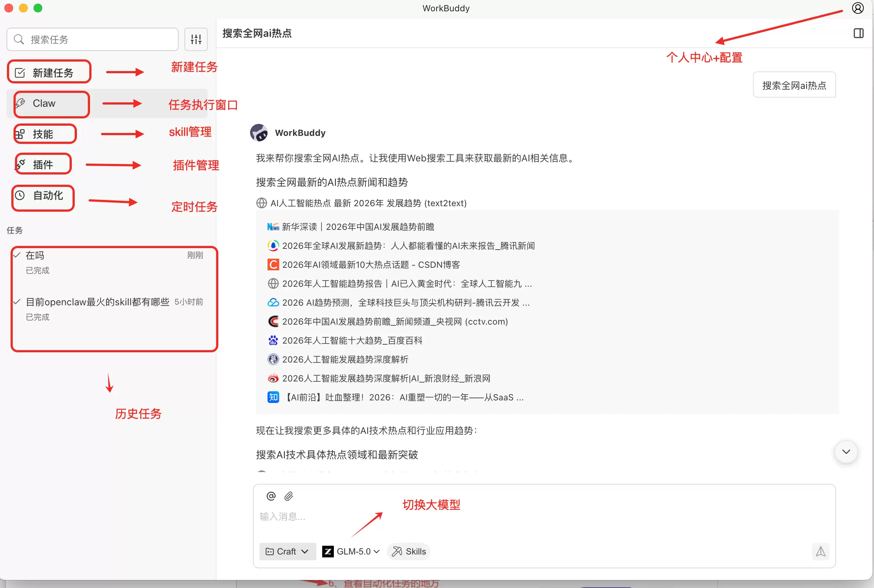
Task: Click the paperclip attachment icon
Action: tap(289, 496)
